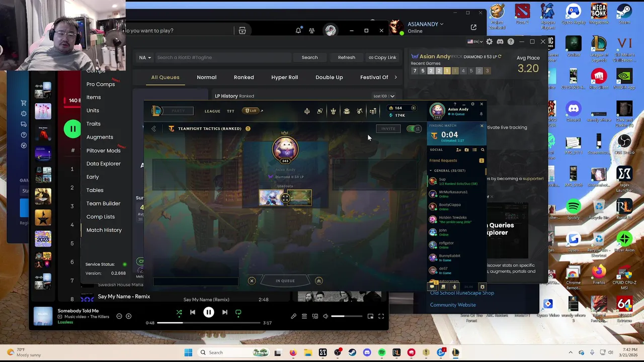
Task: Go back using the lobby back arrow
Action: [153, 129]
